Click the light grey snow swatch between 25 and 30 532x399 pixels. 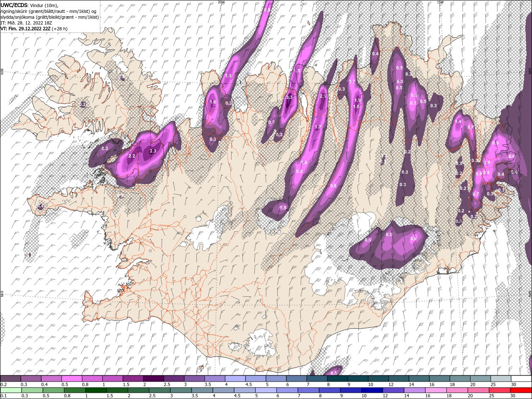tap(501, 379)
